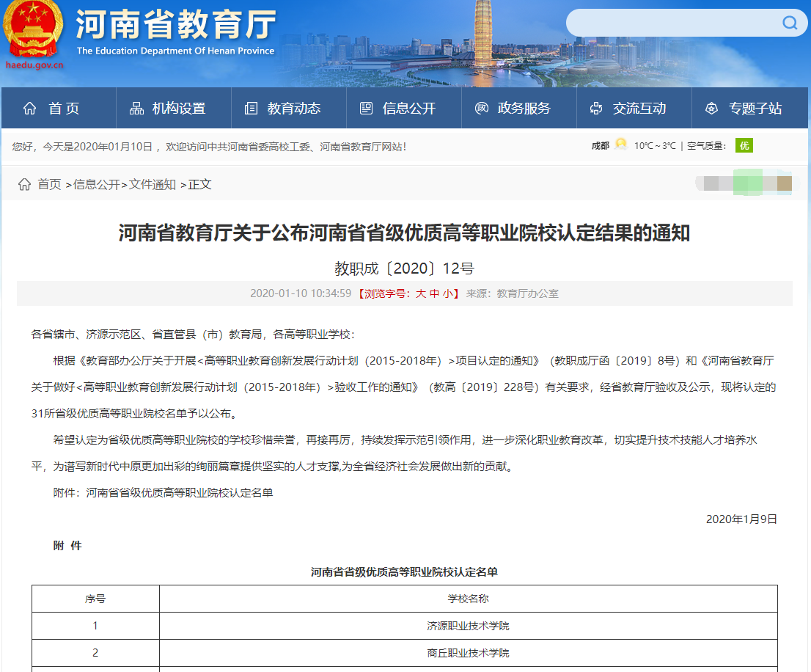Click the 济源职业技术学院 table cell

pyautogui.click(x=468, y=626)
